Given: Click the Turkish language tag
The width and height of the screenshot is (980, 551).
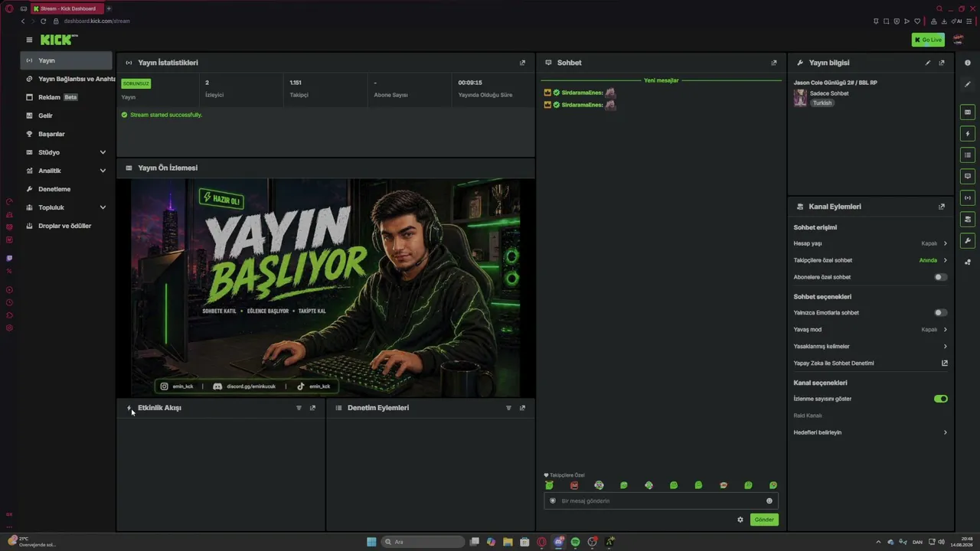Looking at the screenshot, I should (x=822, y=103).
